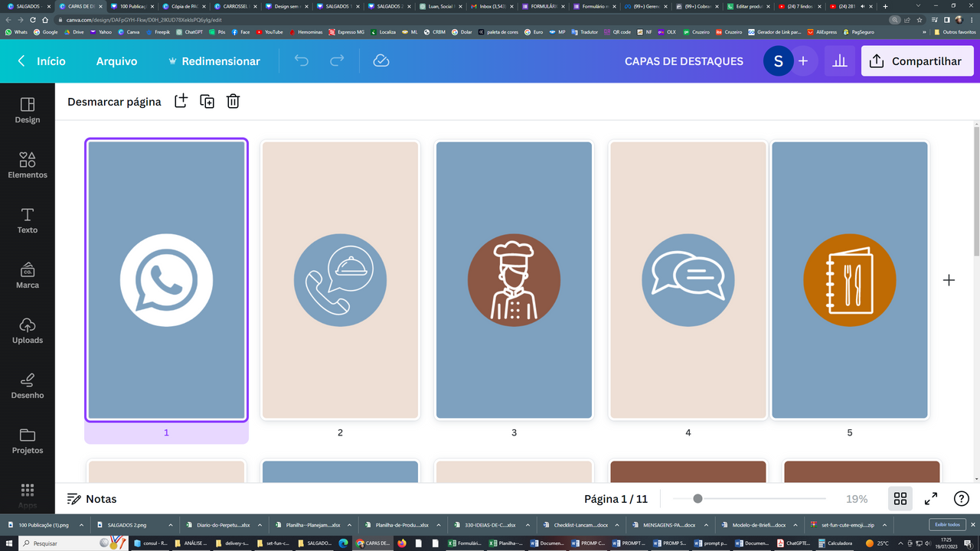Open the help question mark button
The width and height of the screenshot is (980, 551).
click(962, 499)
